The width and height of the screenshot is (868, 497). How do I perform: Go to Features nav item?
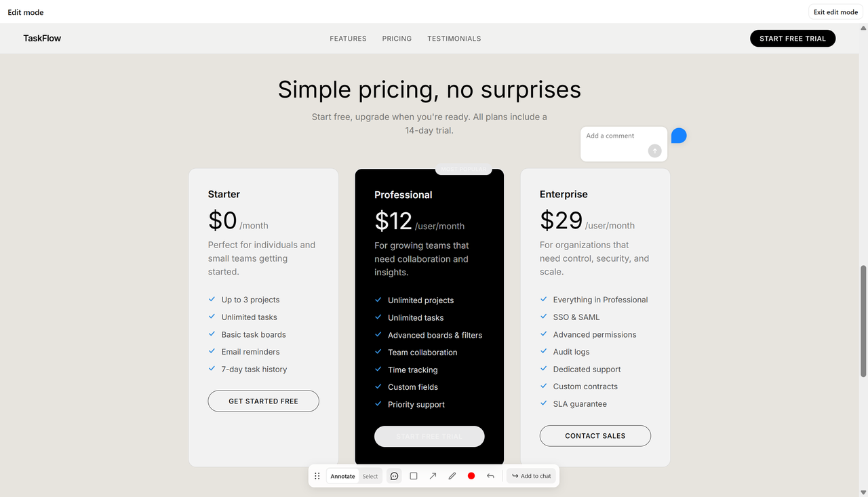tap(348, 39)
